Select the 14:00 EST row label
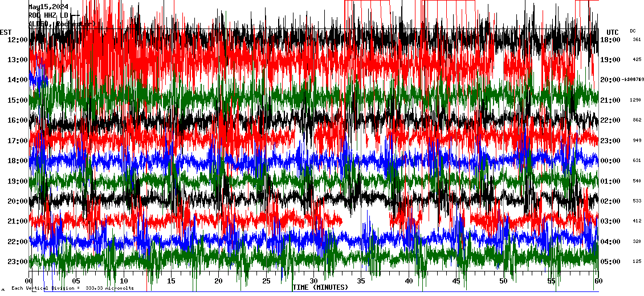Screen dimensions: 644x296 pos(17,80)
